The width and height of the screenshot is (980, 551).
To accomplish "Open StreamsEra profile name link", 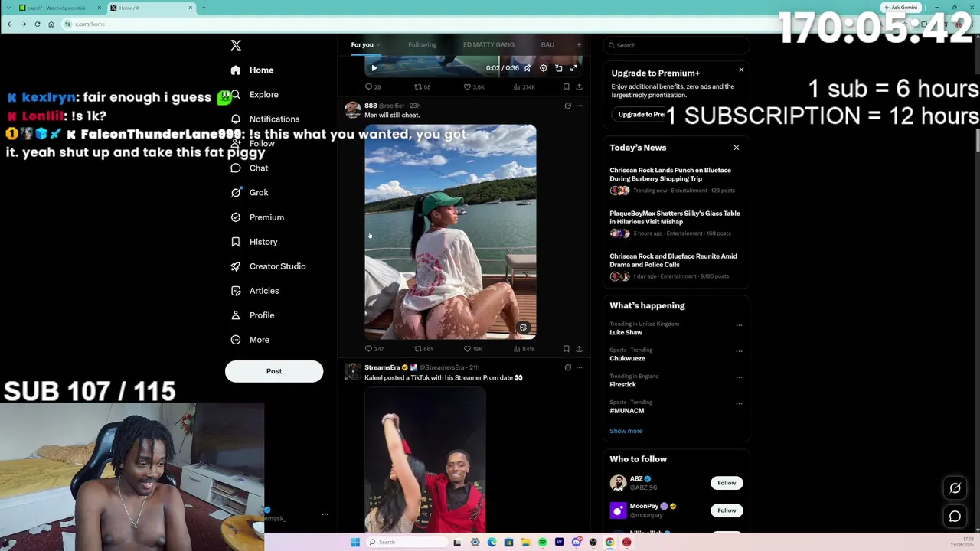I will click(382, 367).
